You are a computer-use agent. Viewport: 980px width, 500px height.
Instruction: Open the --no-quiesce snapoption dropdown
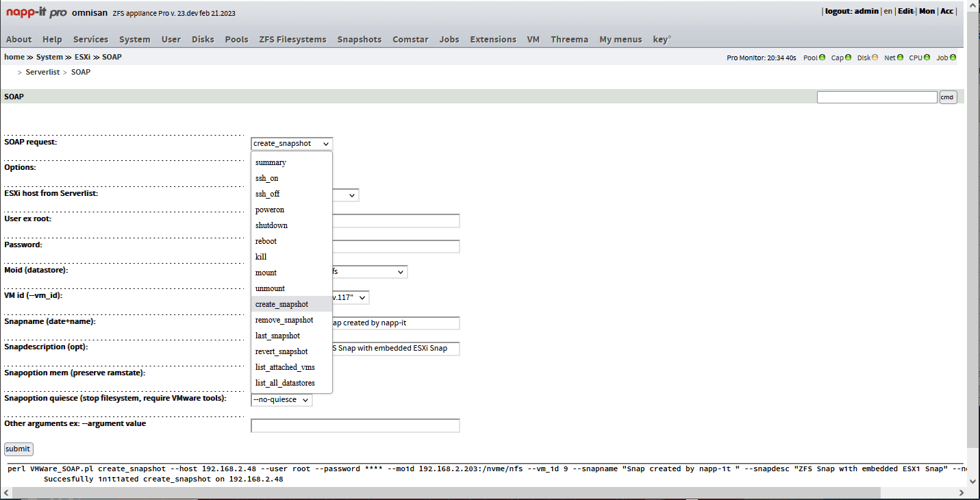pyautogui.click(x=281, y=399)
